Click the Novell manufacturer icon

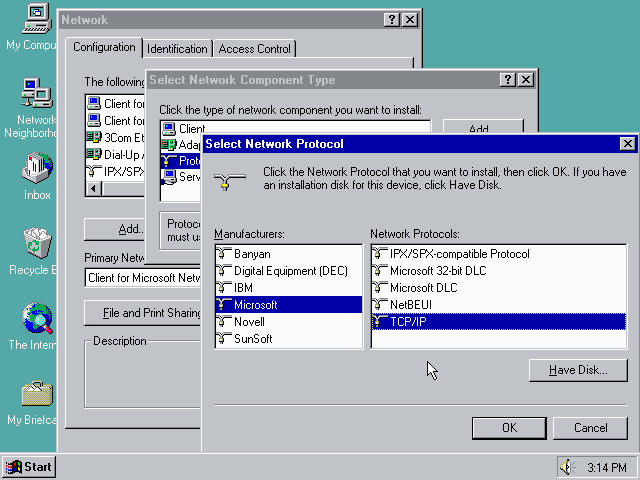(x=223, y=322)
